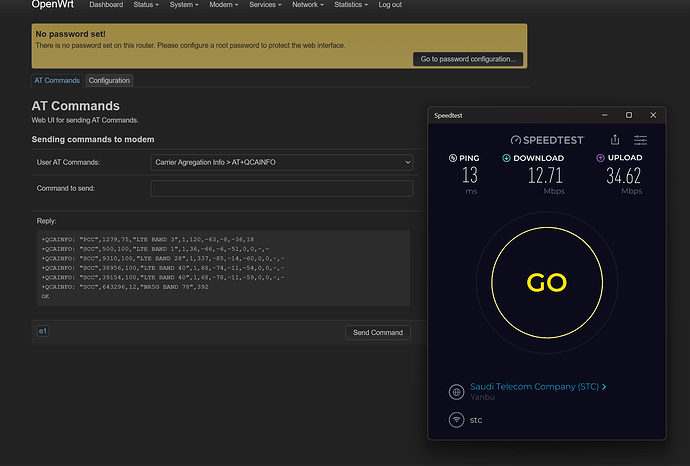690x466 pixels.
Task: Click the wifi connection icon beside stc
Action: (456, 420)
